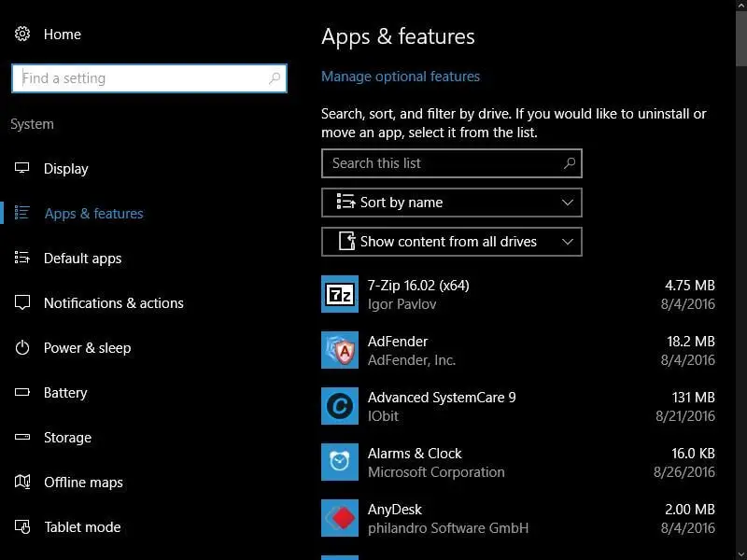The height and width of the screenshot is (560, 747).
Task: Click the Advanced SystemCare 9 icon
Action: (x=340, y=406)
